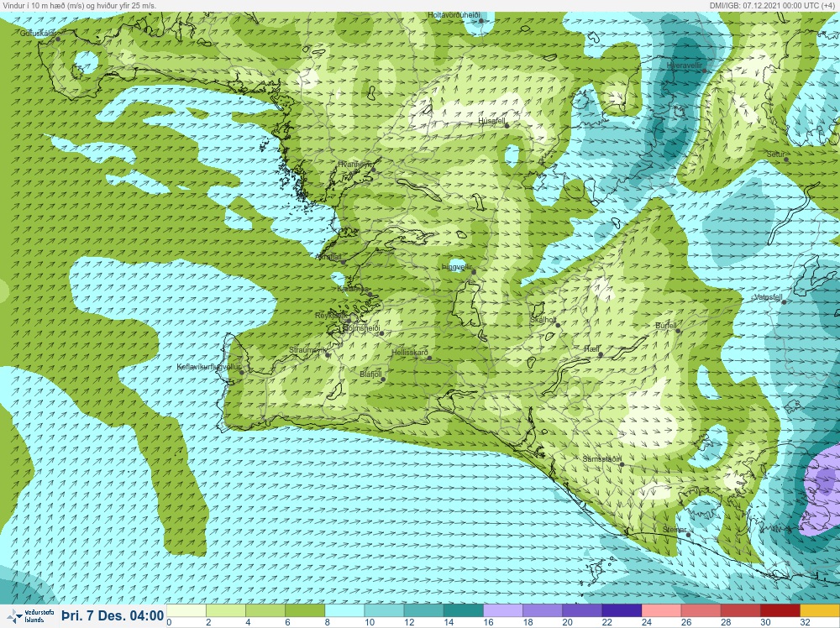Pick the 4–6 m/s green legend swatch
The image size is (840, 628).
[x=265, y=611]
